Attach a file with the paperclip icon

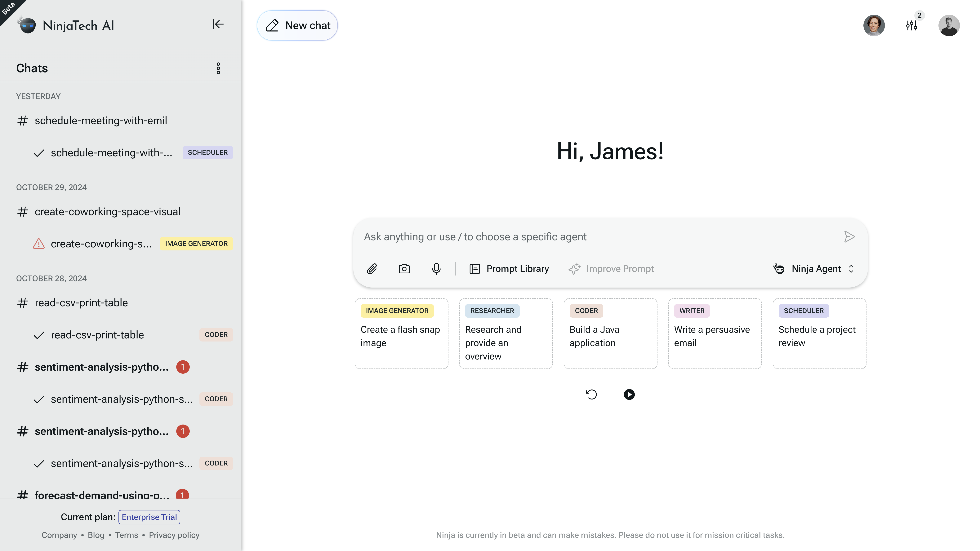pyautogui.click(x=372, y=268)
